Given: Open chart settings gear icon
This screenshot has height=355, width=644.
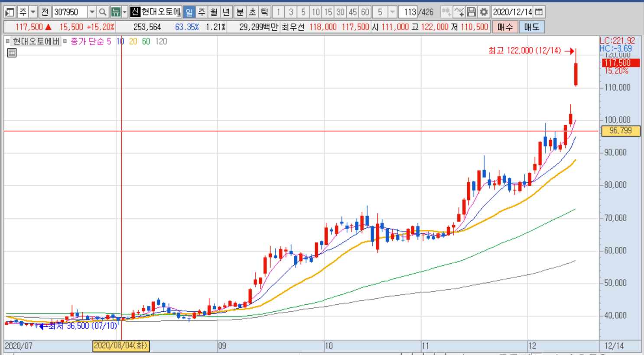Looking at the screenshot, I should (484, 12).
